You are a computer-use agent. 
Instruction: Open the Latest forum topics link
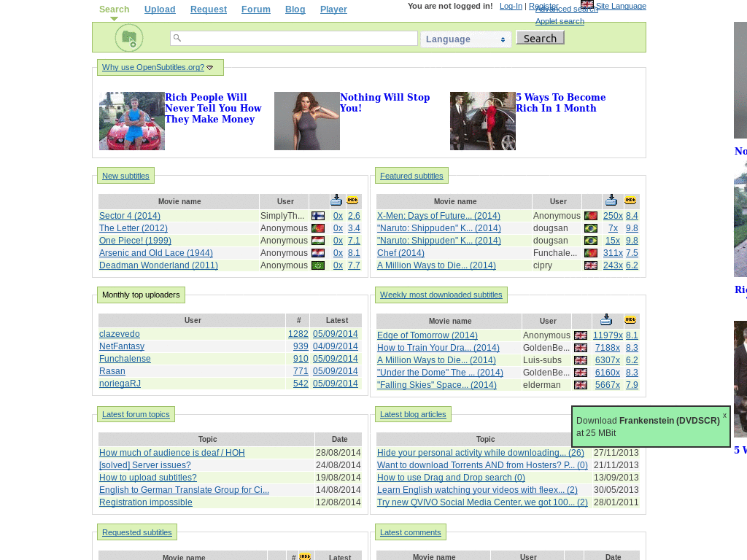[x=136, y=414]
